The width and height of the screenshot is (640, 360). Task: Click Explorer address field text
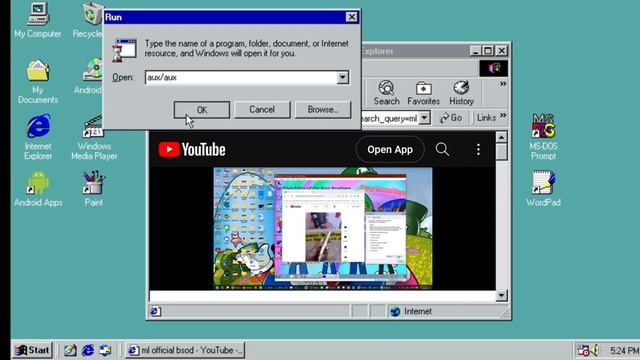[x=389, y=118]
